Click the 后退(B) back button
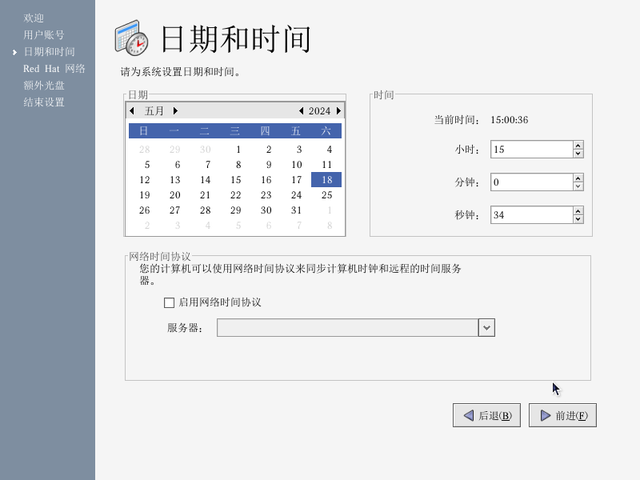Screen dimensions: 640x480 click(487, 416)
